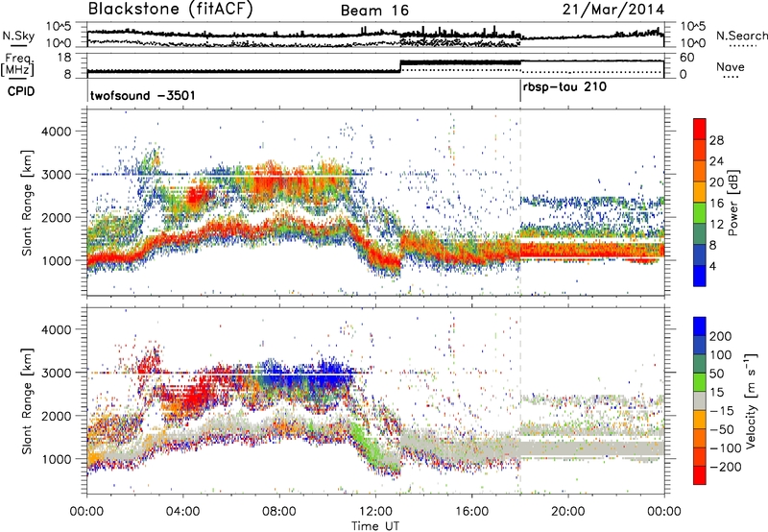Click the "20" power colorbar tick
The image size is (768, 532).
point(716,182)
